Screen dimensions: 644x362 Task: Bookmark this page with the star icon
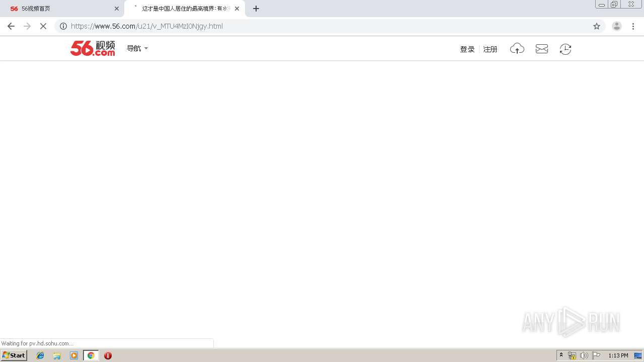(597, 26)
